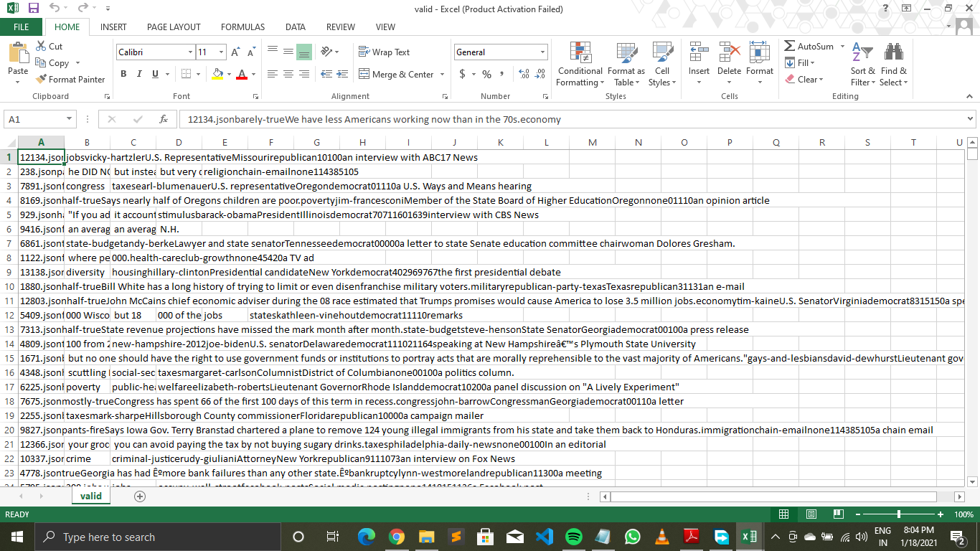Viewport: 980px width, 551px height.
Task: Apply comma style
Action: (x=502, y=74)
